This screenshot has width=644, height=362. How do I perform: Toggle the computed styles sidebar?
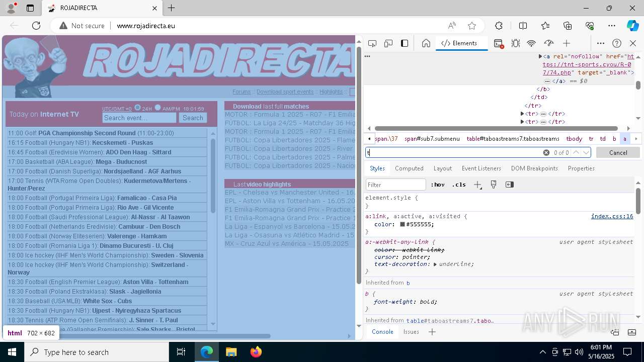point(510,185)
